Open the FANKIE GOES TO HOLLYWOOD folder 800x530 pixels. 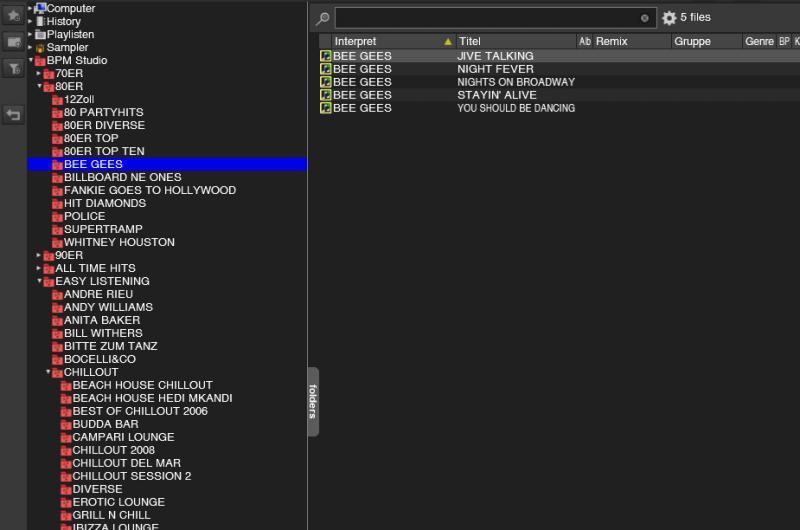150,190
